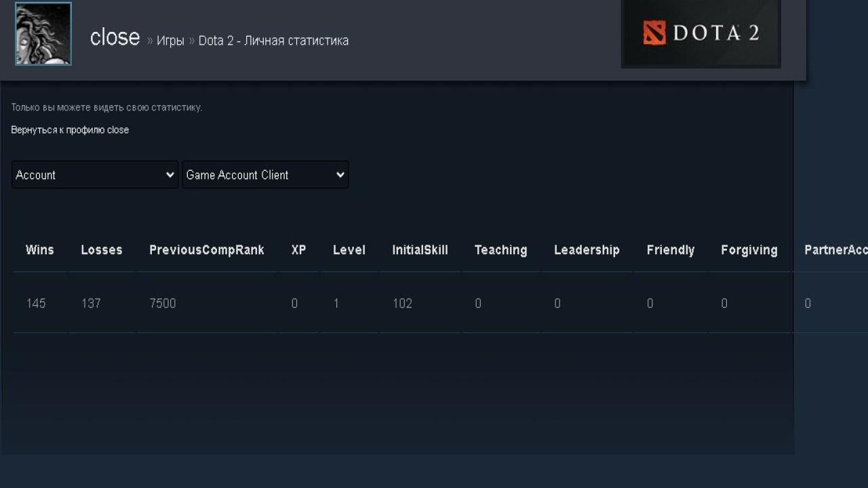This screenshot has height=488, width=868.
Task: Click the Dota 2 logo banner
Action: (701, 33)
